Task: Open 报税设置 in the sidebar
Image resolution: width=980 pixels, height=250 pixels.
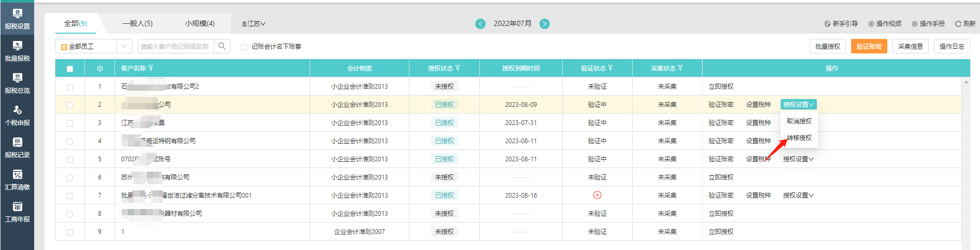Action: click(x=17, y=19)
